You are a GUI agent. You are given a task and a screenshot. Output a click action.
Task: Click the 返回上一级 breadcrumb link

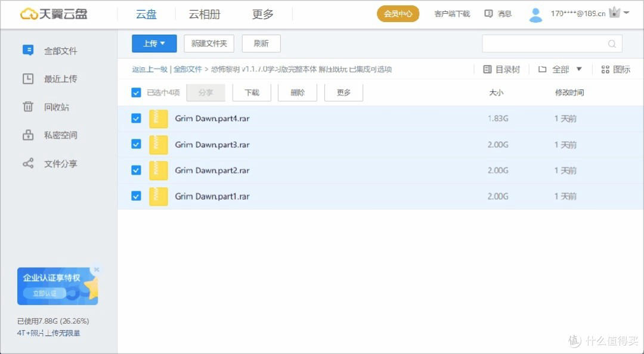[x=150, y=69]
